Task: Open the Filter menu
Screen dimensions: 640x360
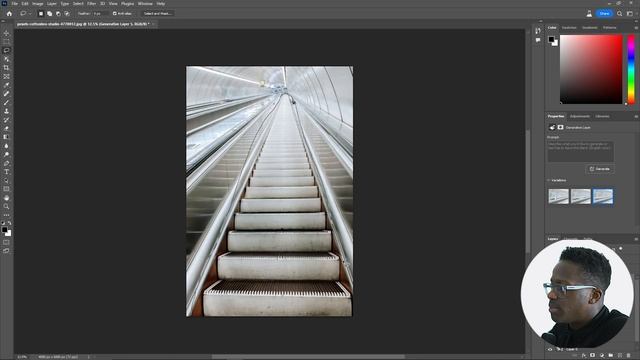Action: (x=91, y=3)
